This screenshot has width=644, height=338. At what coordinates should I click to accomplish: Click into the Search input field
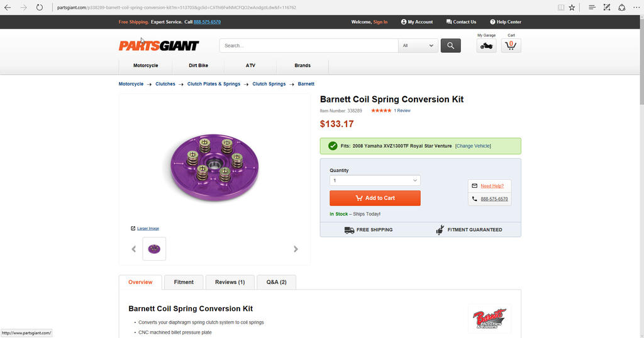point(308,45)
